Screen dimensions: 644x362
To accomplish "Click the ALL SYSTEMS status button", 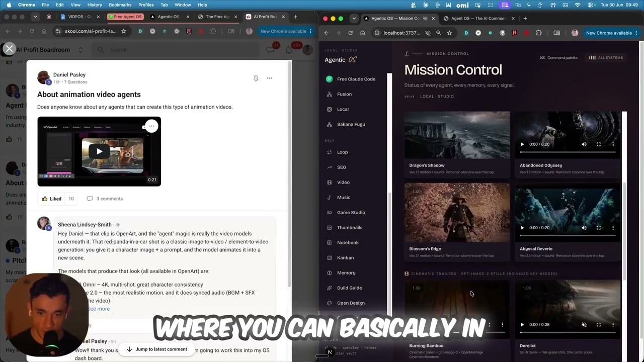I will pyautogui.click(x=606, y=58).
